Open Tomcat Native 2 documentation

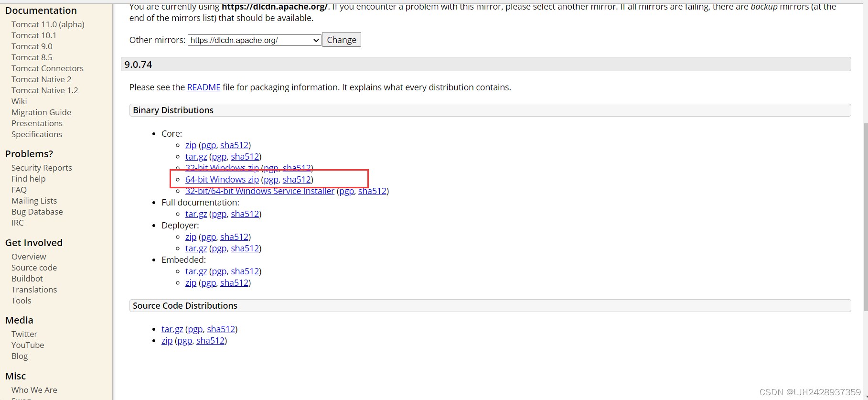tap(42, 79)
